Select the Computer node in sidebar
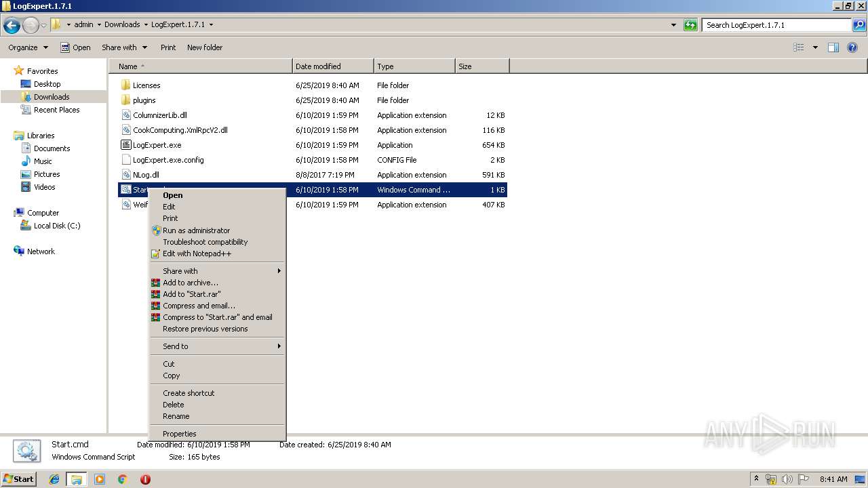Image resolution: width=868 pixels, height=488 pixels. pos(43,213)
